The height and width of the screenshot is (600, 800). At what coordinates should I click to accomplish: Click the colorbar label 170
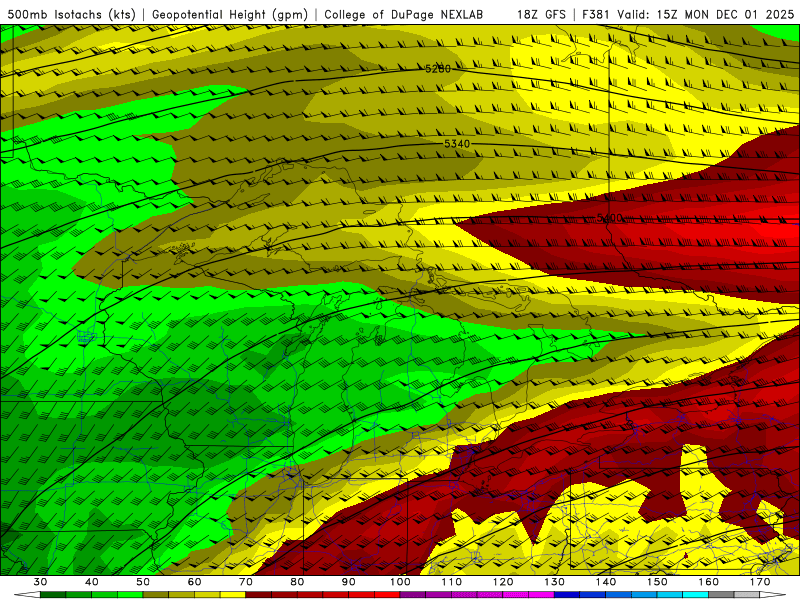pos(760,582)
